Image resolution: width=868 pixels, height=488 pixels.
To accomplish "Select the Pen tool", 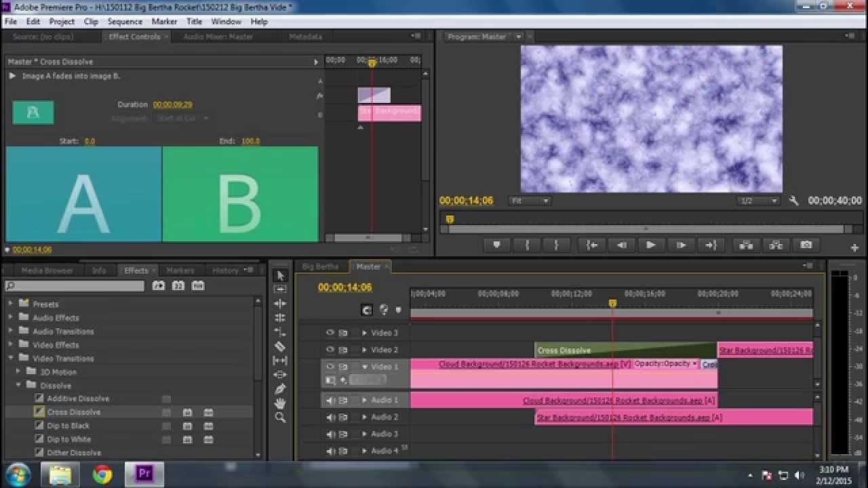I will pyautogui.click(x=280, y=389).
